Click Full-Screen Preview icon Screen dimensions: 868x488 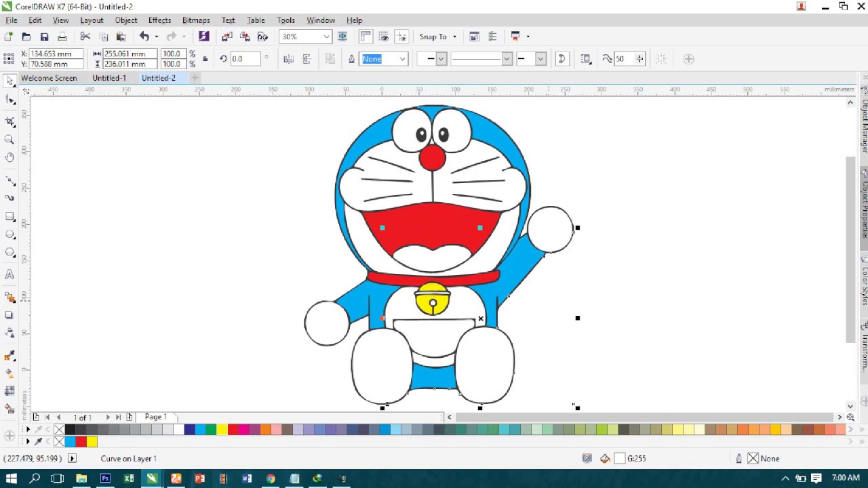coord(342,37)
